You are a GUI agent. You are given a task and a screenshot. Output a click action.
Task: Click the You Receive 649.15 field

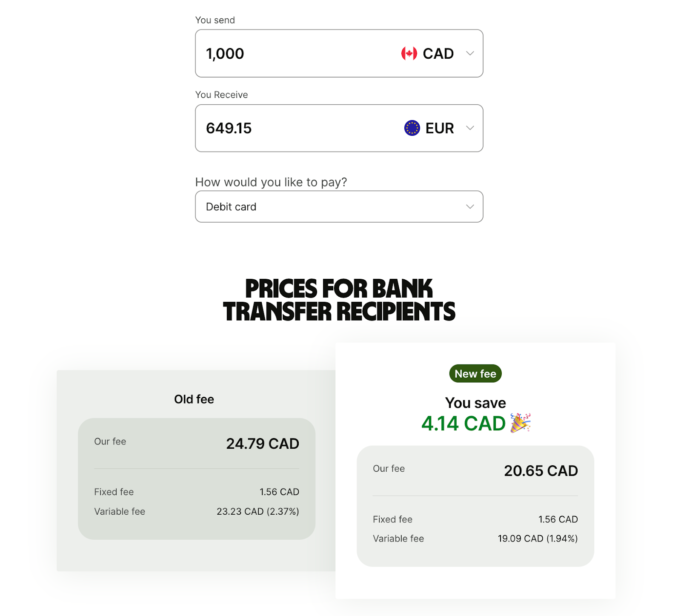[x=339, y=128]
